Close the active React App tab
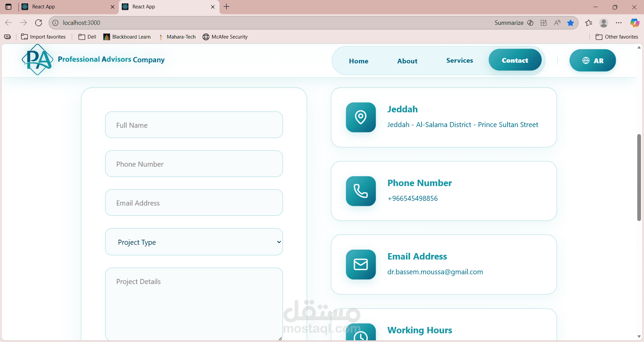Viewport: 644px width, 342px height. 213,7
